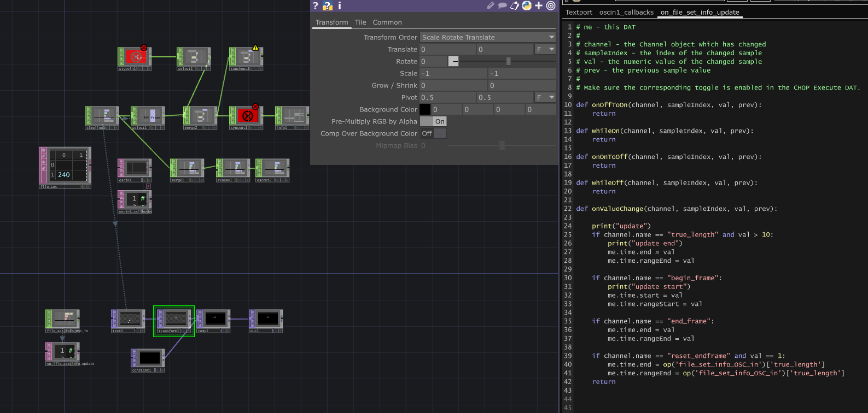Click the target circle icon in parameter header
The image size is (868, 413).
click(x=551, y=5)
